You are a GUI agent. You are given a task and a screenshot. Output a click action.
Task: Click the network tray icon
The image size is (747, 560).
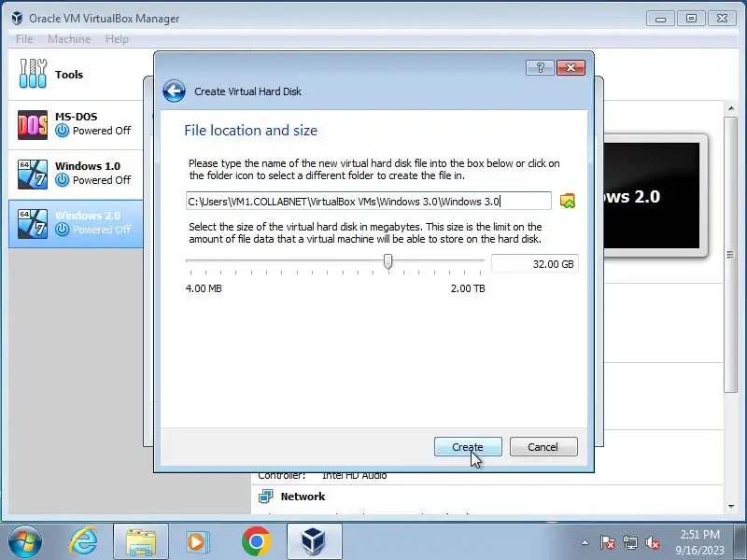(x=629, y=542)
